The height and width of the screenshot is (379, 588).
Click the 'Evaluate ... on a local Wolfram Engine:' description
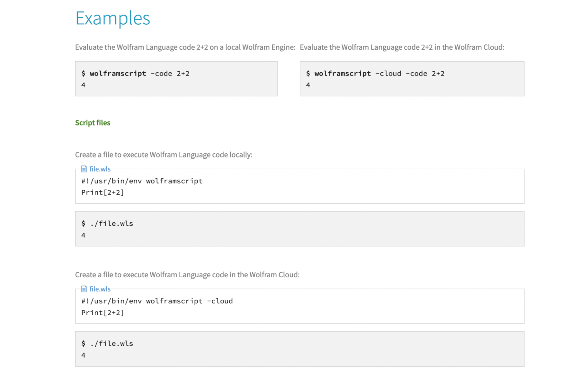click(185, 47)
